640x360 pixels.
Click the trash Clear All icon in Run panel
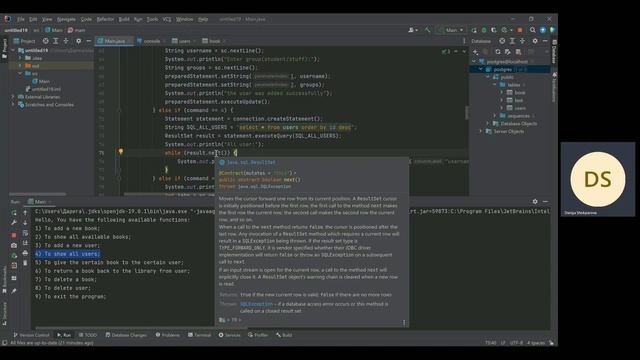click(25, 263)
